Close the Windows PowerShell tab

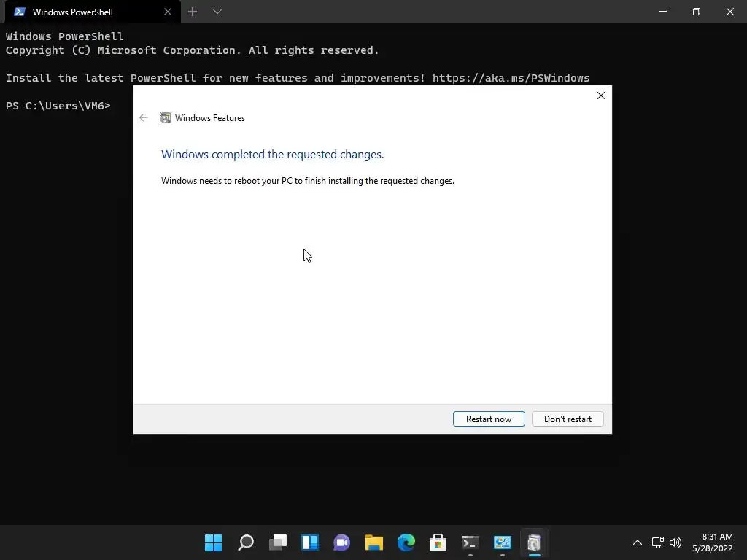(168, 12)
